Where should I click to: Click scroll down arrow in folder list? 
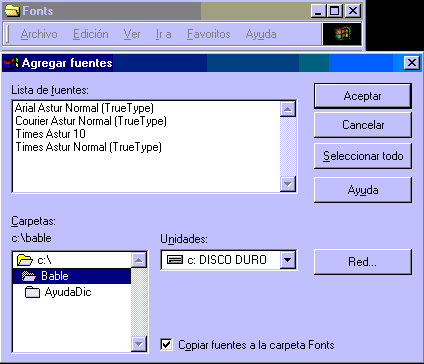tap(139, 344)
